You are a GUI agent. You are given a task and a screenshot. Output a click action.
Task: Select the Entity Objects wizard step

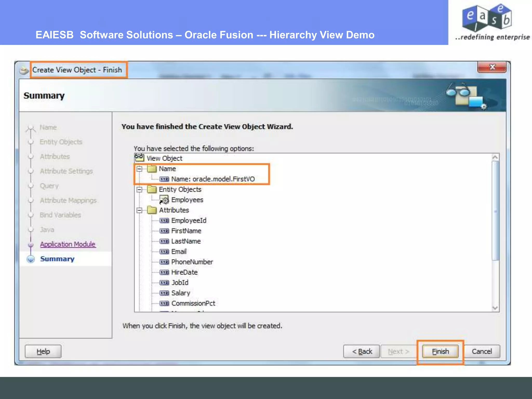(61, 142)
